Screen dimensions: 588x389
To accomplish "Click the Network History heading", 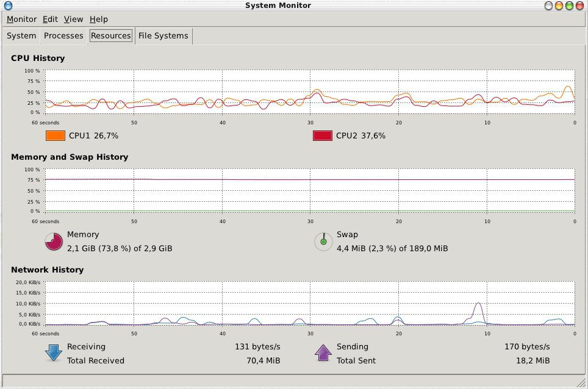I will [47, 270].
